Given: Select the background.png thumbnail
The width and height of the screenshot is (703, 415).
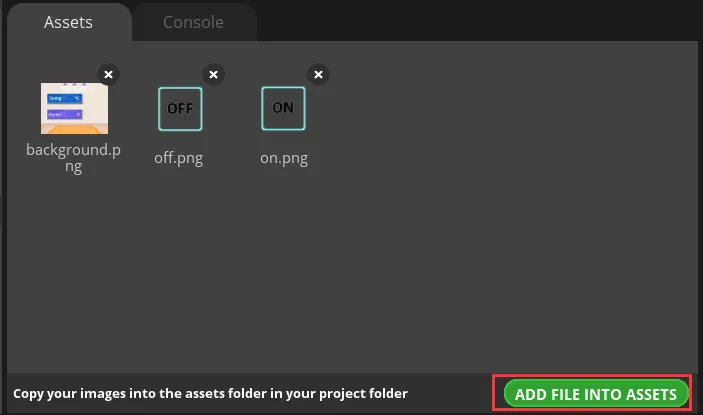Looking at the screenshot, I should tap(74, 109).
